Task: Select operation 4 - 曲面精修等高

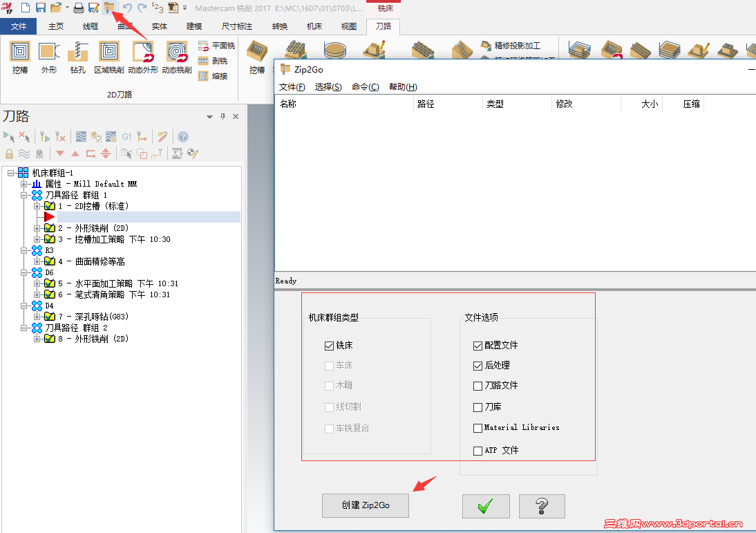Action: pos(91,261)
